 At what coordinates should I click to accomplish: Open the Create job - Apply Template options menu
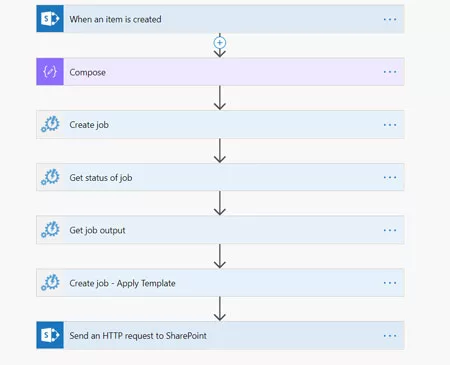(390, 283)
